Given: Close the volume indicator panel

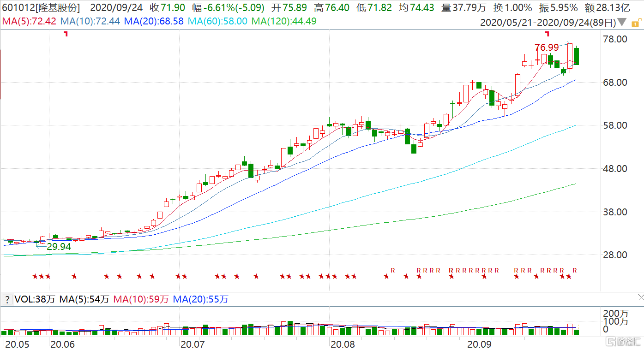Looking at the screenshot, I should pyautogui.click(x=640, y=297).
